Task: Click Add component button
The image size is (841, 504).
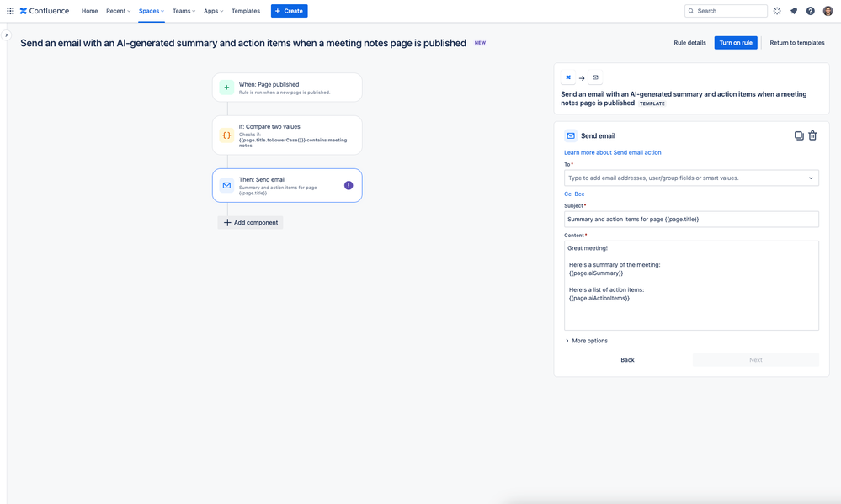Action: pos(251,222)
